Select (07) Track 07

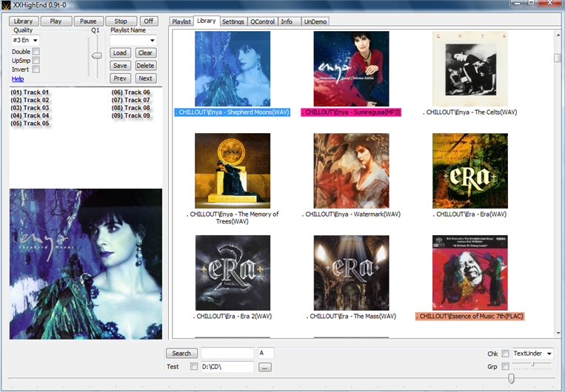pyautogui.click(x=131, y=100)
